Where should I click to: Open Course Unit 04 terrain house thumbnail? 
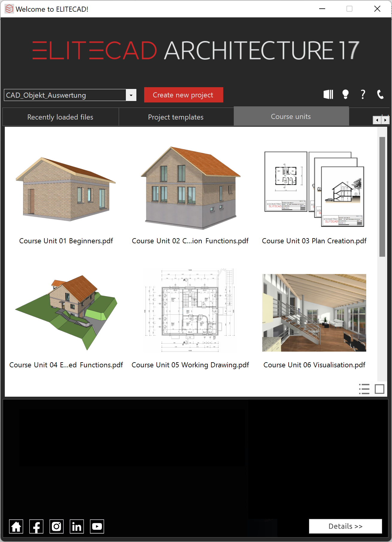pyautogui.click(x=66, y=312)
